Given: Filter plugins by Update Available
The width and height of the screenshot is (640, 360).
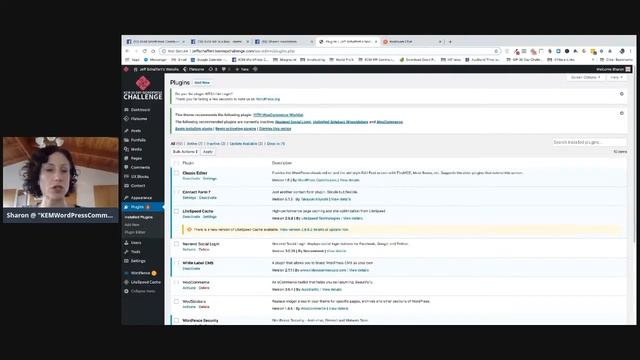Looking at the screenshot, I should tap(246, 144).
